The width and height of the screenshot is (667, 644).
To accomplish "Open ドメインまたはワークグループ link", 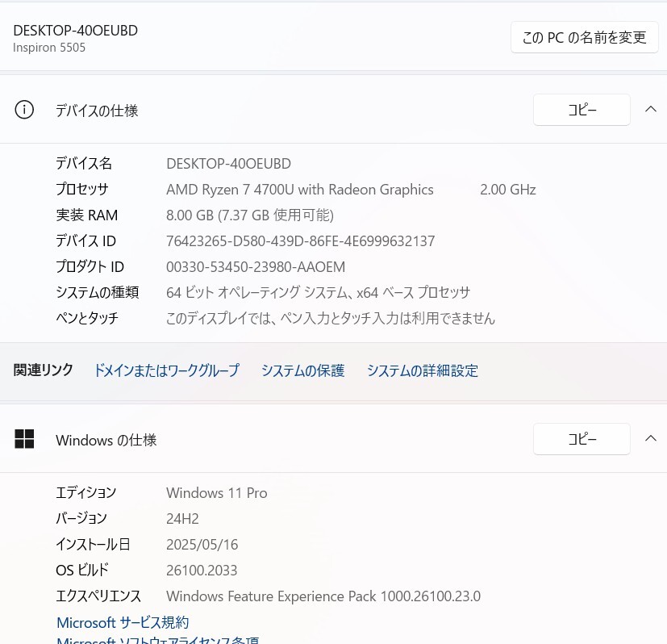I will 166,370.
